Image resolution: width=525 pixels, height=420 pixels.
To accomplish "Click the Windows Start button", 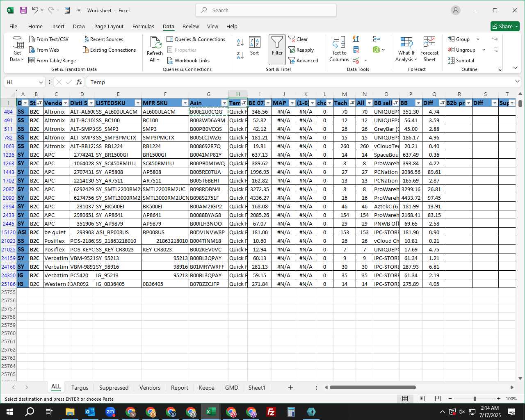I will pos(9,412).
